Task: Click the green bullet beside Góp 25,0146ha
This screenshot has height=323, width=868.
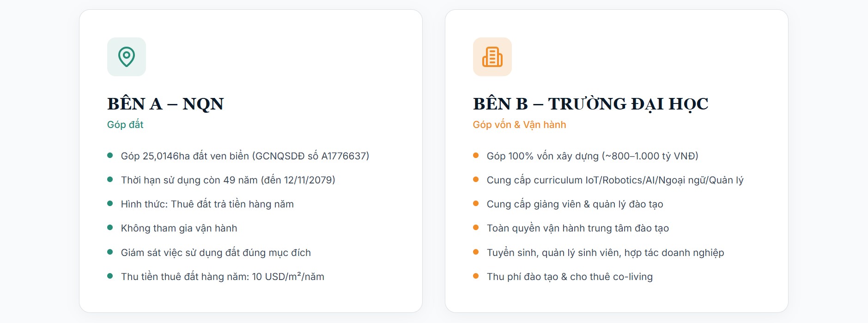Action: click(x=110, y=155)
